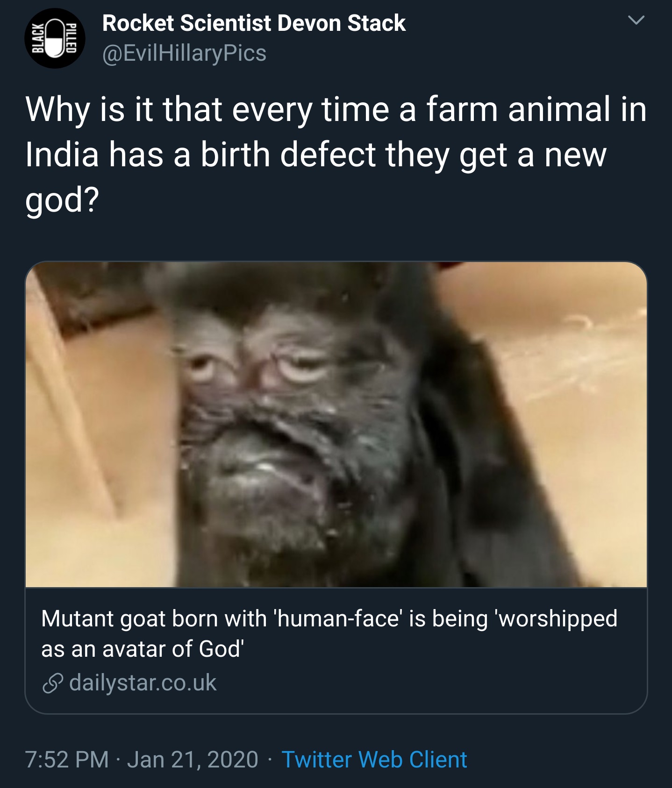Click the 7:52 PM timestamp

[x=67, y=759]
